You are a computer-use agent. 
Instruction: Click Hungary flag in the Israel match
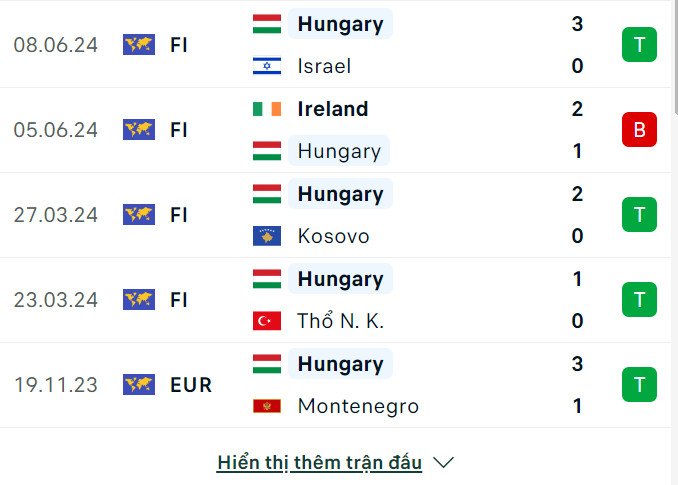tap(267, 24)
